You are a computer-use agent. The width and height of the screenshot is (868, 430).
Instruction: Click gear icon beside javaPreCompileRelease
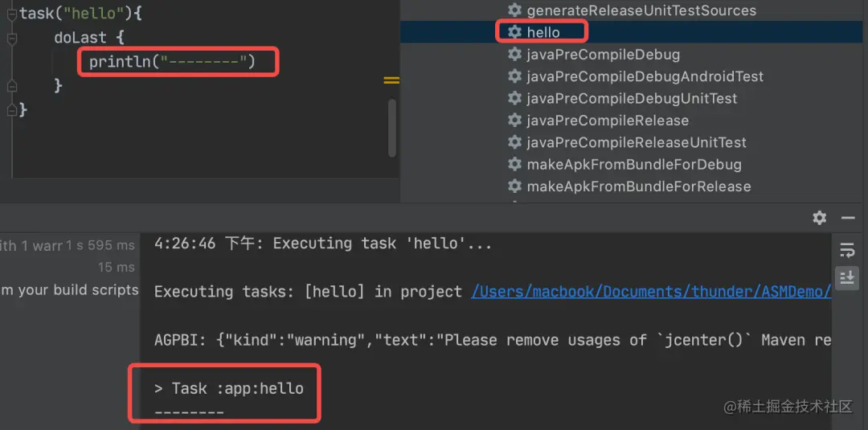pyautogui.click(x=515, y=121)
